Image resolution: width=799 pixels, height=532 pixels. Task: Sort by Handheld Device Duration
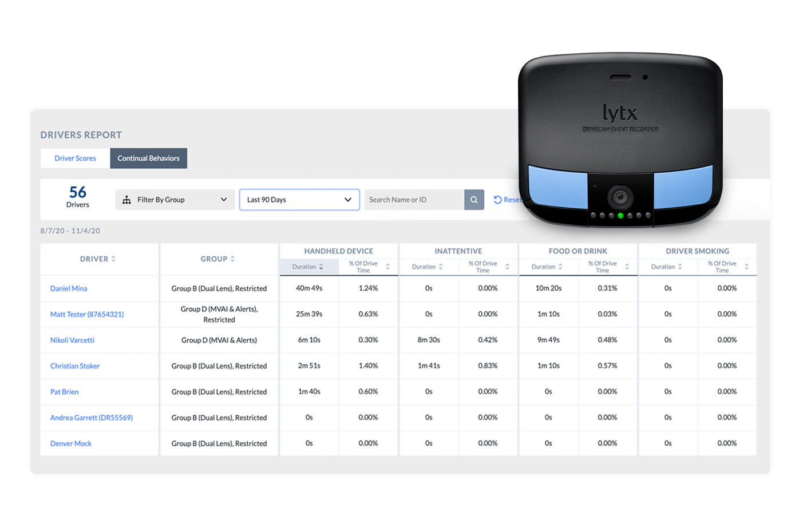(x=308, y=267)
